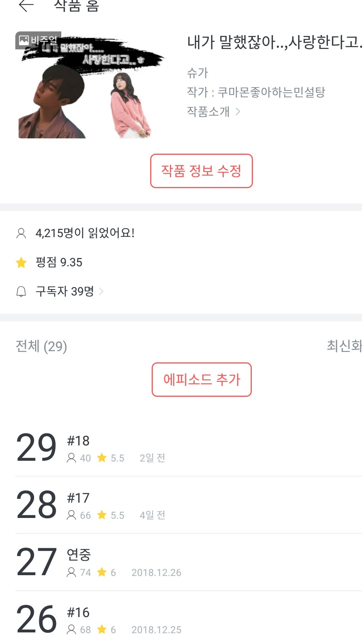
Task: Click star icon on episode 29
Action: [x=102, y=458]
